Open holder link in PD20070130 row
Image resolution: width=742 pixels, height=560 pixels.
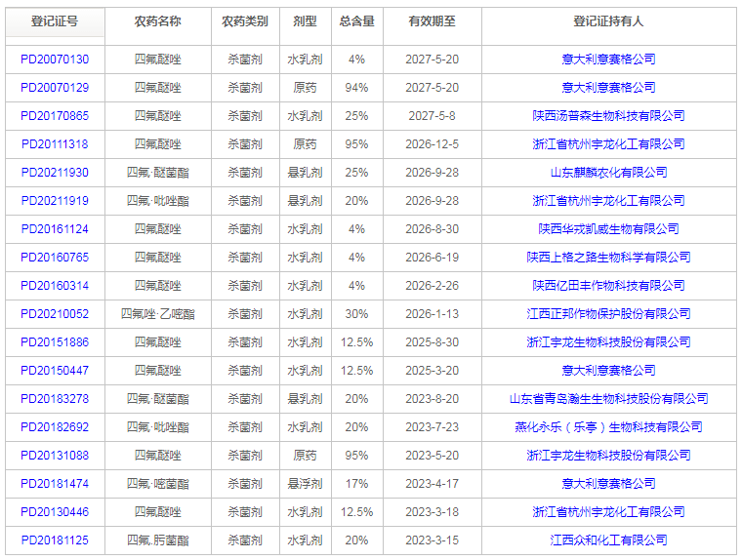(608, 60)
